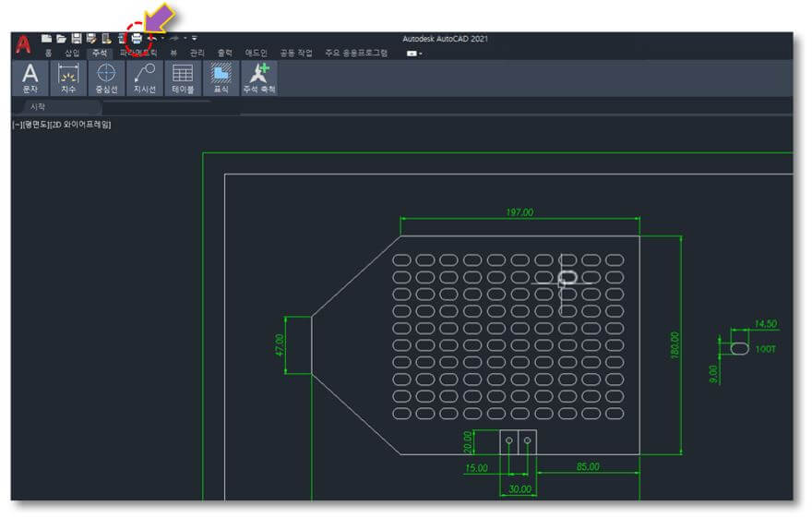This screenshot has height=530, width=812.
Task: Open the 주석 축척 annotation scaling panel
Action: 259,78
